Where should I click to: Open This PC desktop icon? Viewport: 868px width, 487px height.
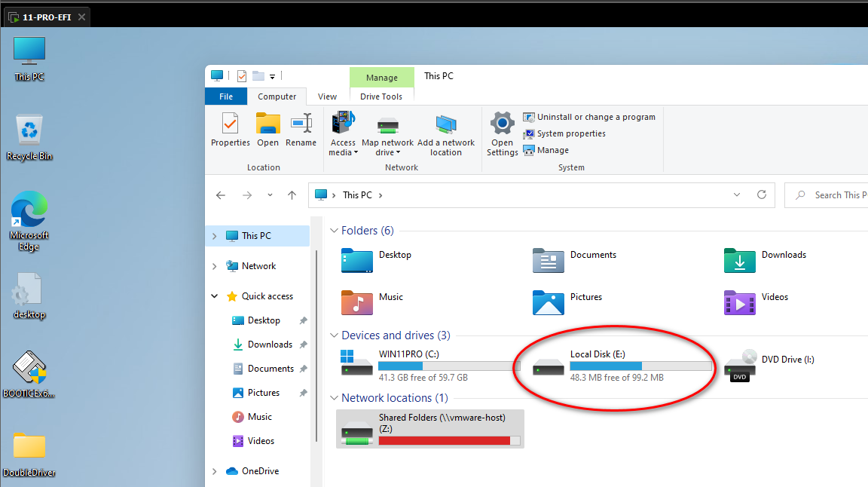coord(29,58)
